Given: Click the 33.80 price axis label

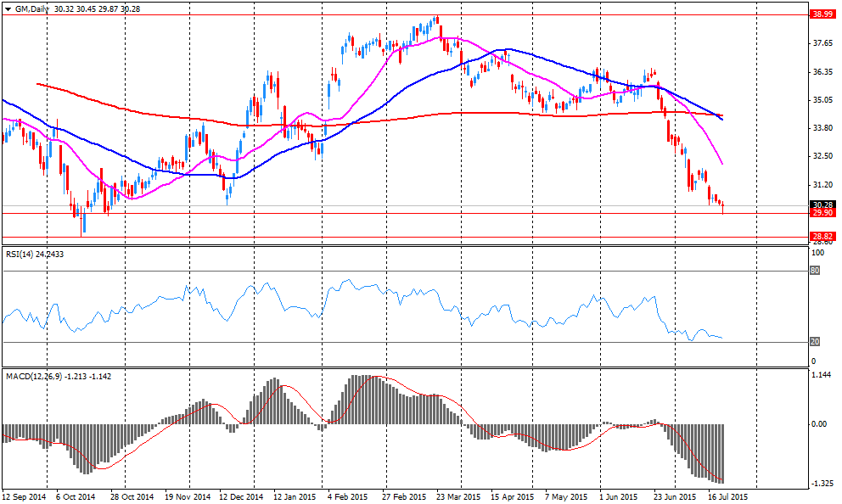Looking at the screenshot, I should [x=822, y=128].
